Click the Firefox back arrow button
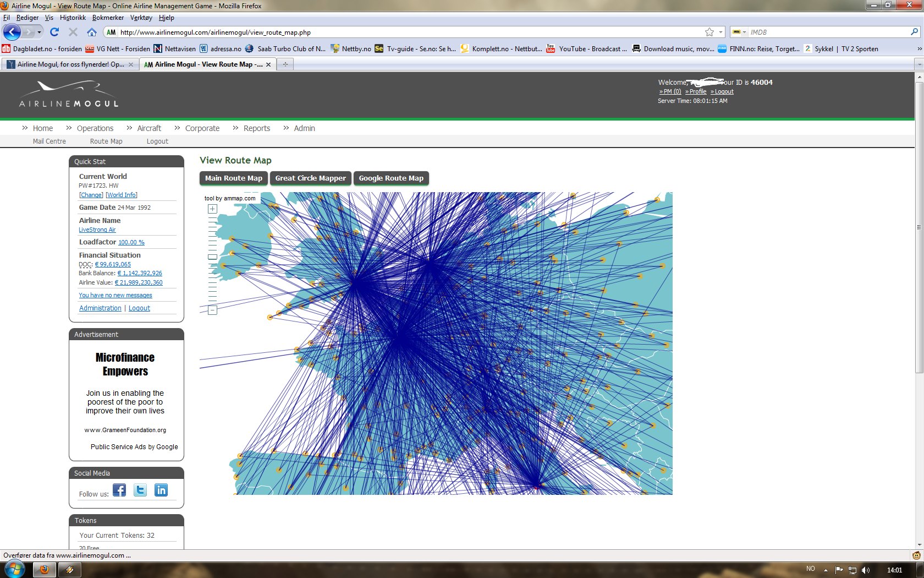The height and width of the screenshot is (578, 924). point(12,32)
